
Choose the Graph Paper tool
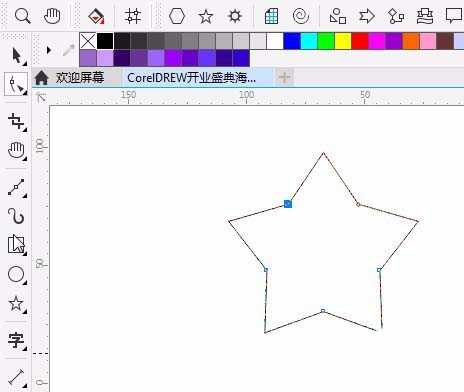(271, 16)
